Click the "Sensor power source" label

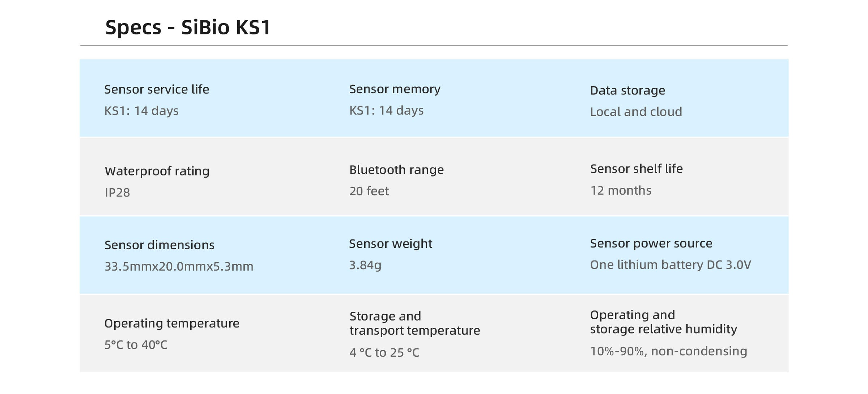pos(651,243)
